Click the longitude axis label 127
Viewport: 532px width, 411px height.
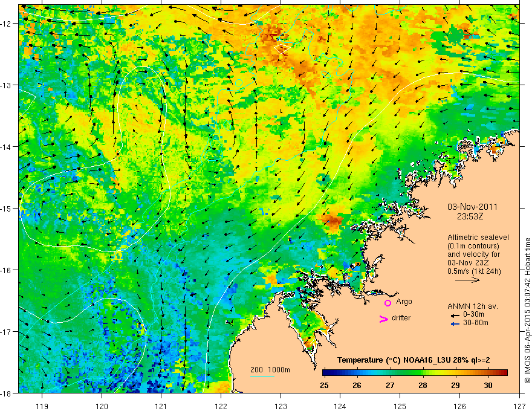click(x=519, y=406)
